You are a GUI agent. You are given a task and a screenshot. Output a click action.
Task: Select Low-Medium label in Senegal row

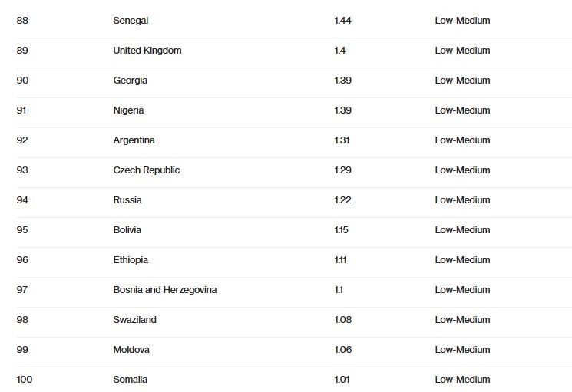462,21
